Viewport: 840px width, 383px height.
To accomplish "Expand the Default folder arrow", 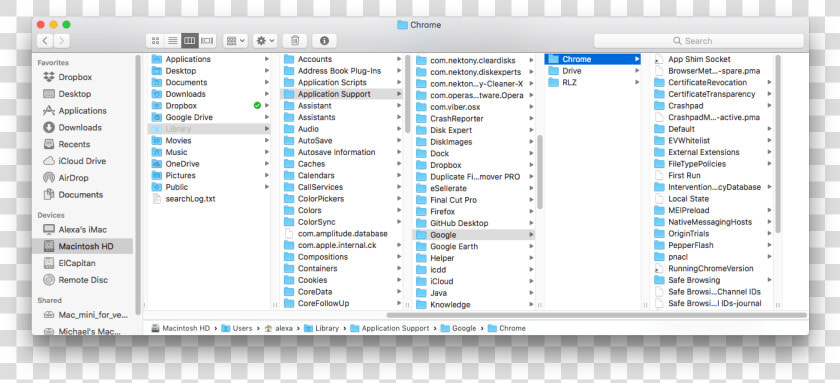I will pos(769,129).
